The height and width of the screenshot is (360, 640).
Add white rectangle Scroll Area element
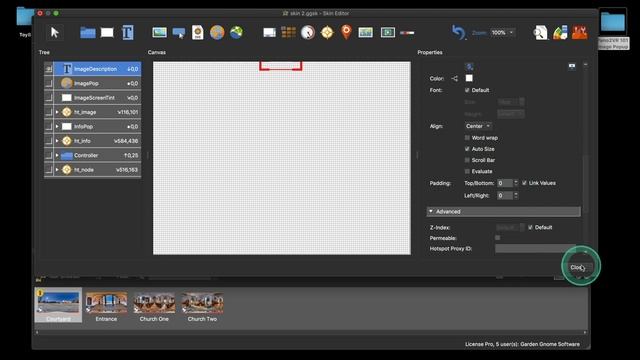click(x=269, y=32)
